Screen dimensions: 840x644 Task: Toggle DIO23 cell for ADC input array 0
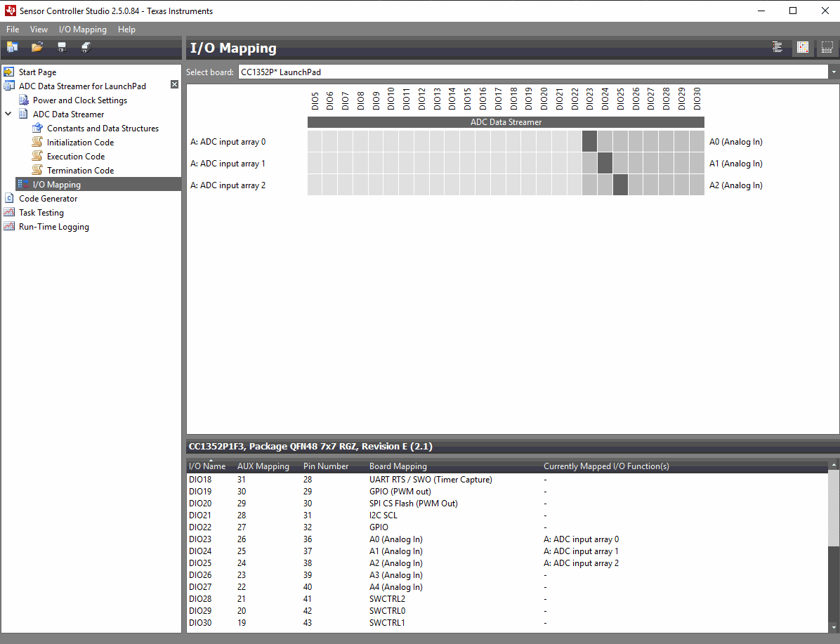point(589,141)
